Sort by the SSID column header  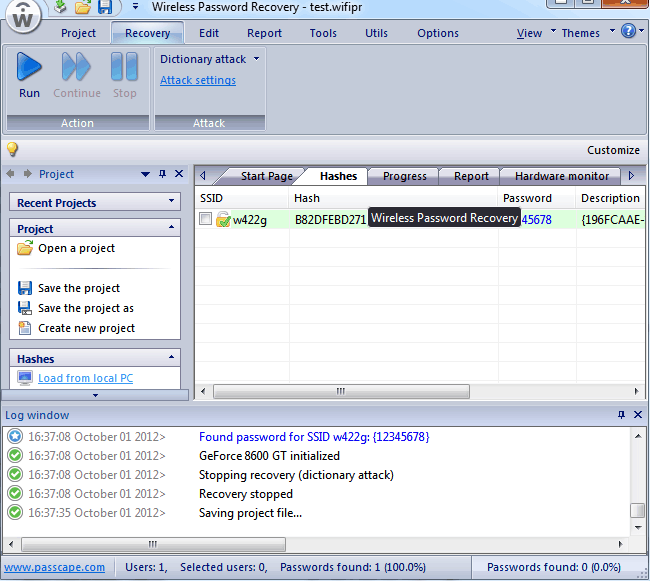(x=242, y=198)
